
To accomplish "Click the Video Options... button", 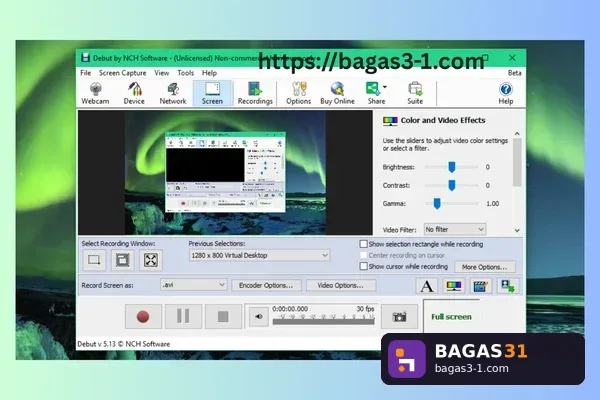I will [x=341, y=286].
